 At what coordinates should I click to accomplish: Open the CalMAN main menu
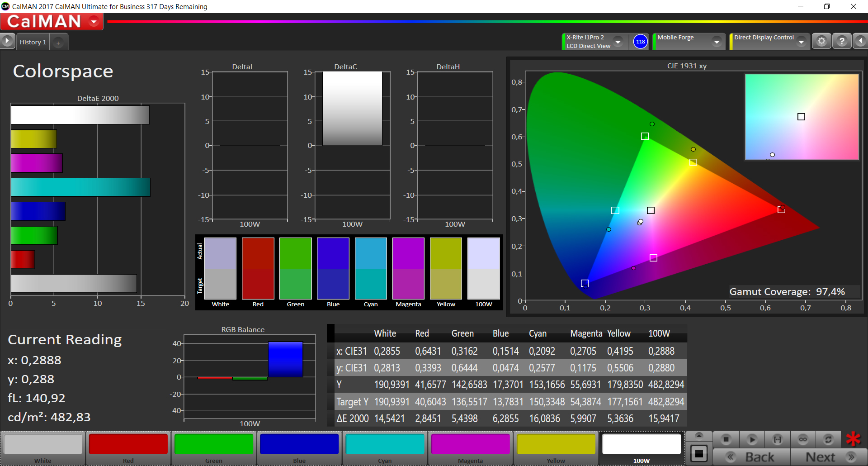52,21
